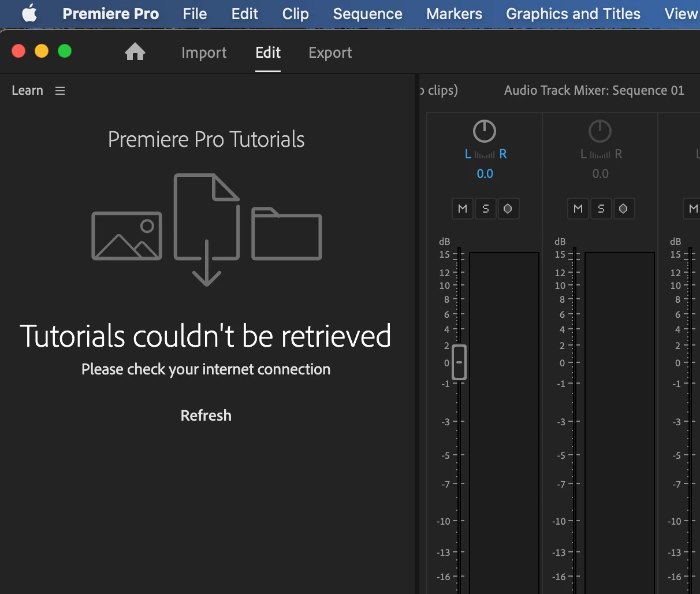Select the Audio Track Mixer: Sequence 01 tab
Screen dimensions: 700x594
click(594, 91)
